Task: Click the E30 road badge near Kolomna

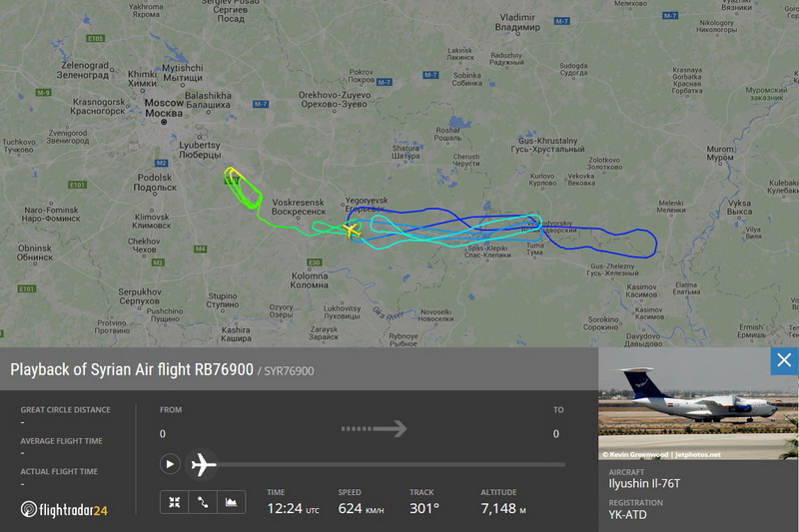Action: tap(315, 263)
